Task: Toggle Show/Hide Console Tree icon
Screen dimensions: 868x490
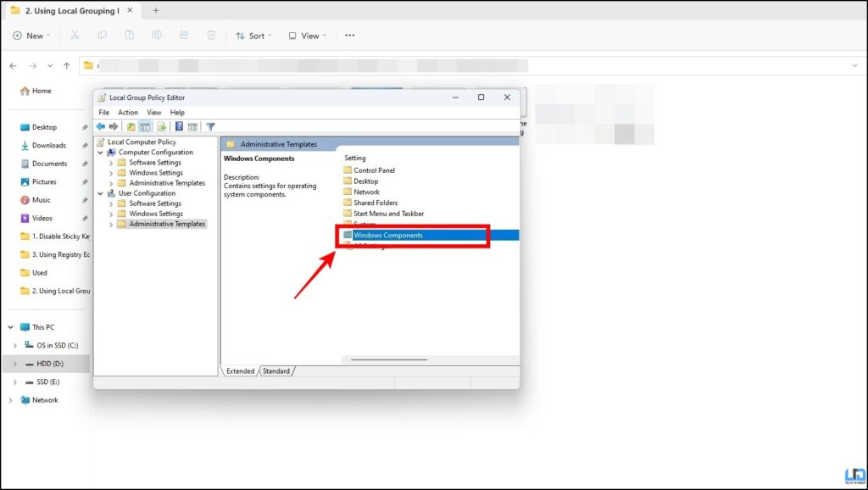Action: 144,127
